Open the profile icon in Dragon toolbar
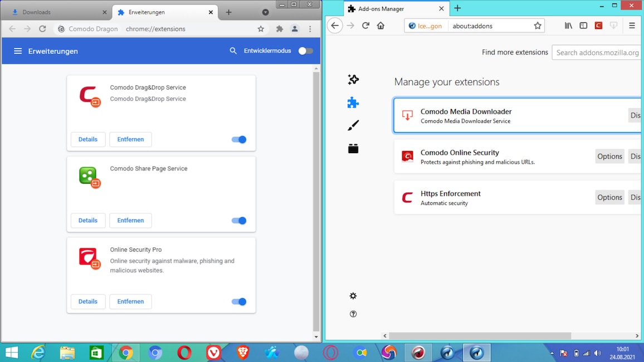Screen dimensions: 644x362 coord(295,29)
